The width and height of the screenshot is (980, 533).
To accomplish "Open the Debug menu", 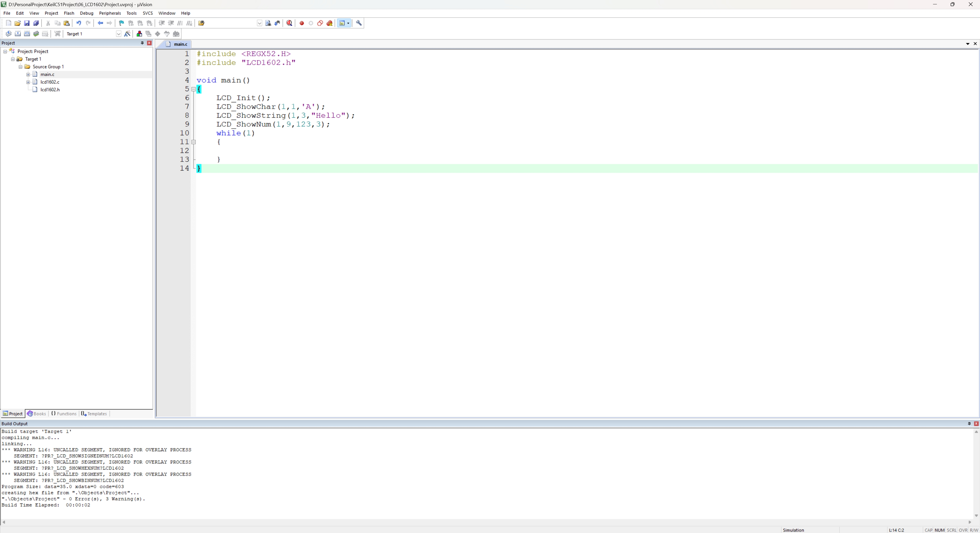I will coord(86,13).
